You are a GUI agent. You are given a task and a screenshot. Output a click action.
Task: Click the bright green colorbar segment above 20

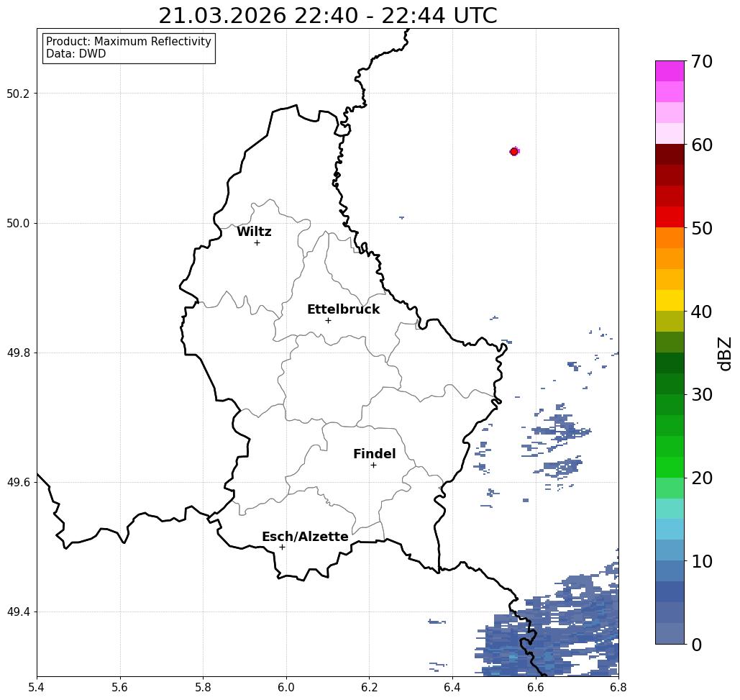pos(670,467)
